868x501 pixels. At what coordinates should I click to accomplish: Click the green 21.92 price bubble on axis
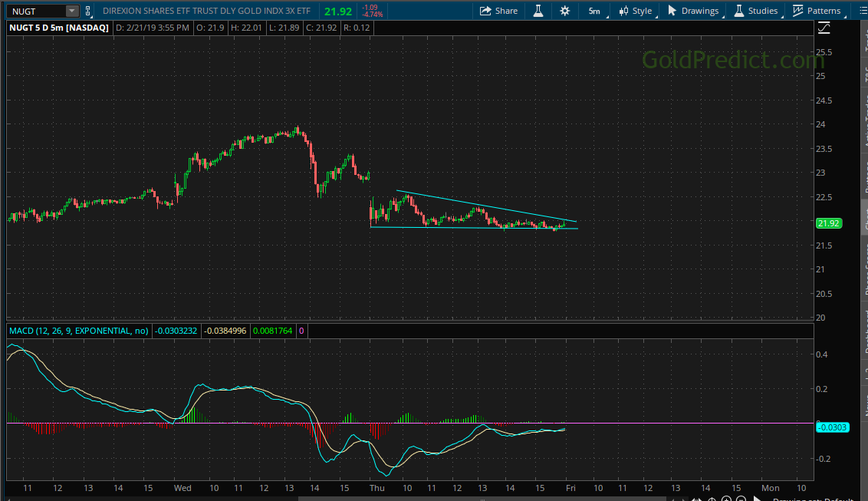pos(829,224)
